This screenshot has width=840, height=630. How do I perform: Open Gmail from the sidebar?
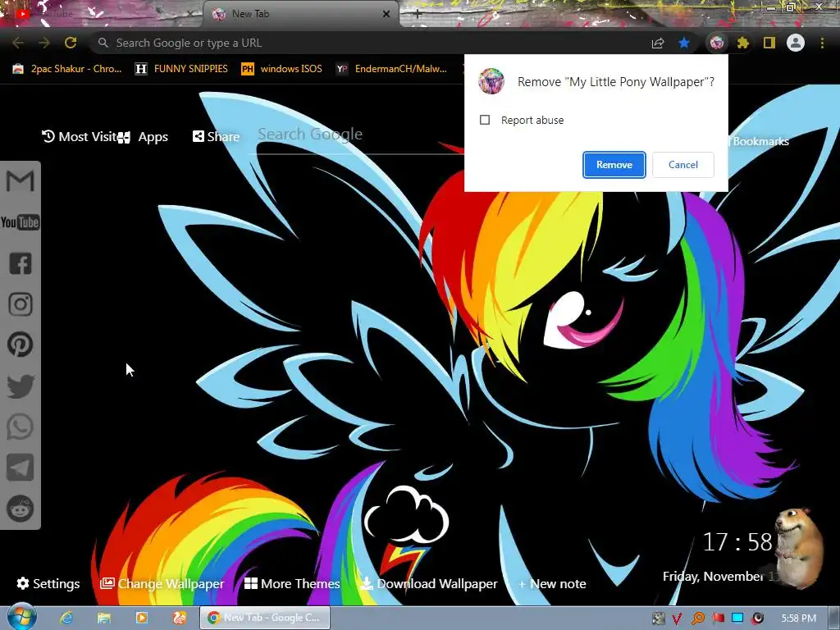coord(21,180)
